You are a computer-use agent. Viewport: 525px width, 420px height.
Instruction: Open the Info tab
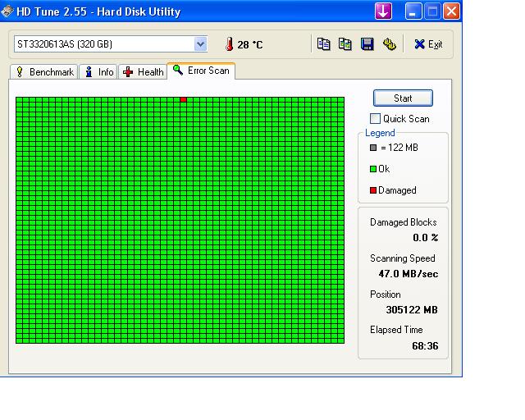click(x=98, y=71)
